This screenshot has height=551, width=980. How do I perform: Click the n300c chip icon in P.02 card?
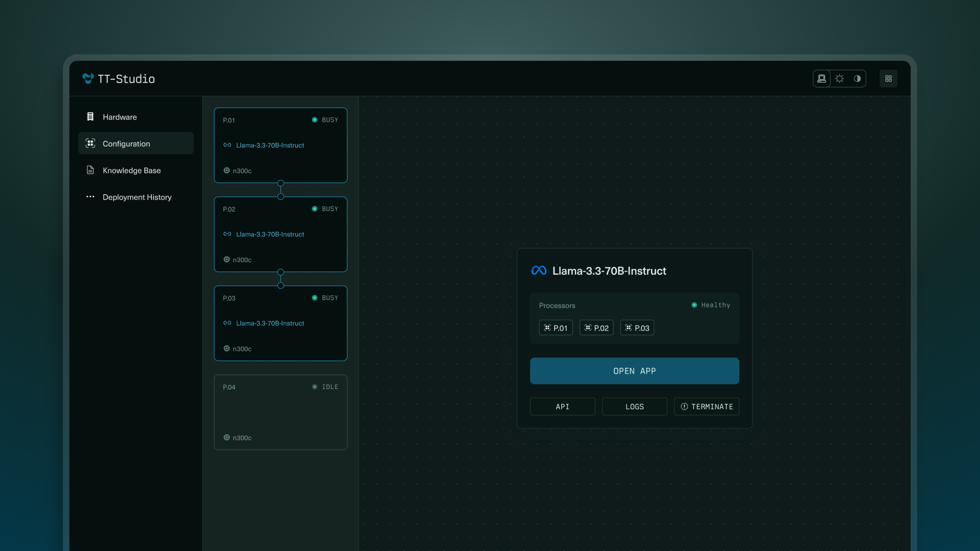point(226,259)
